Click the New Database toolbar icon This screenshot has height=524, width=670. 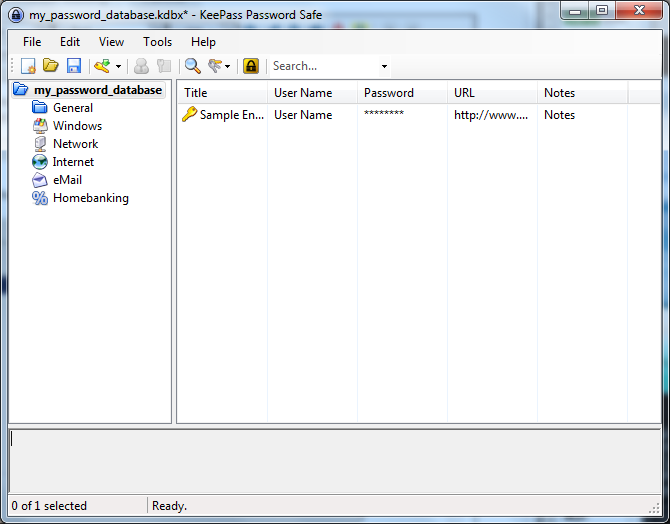(x=28, y=66)
